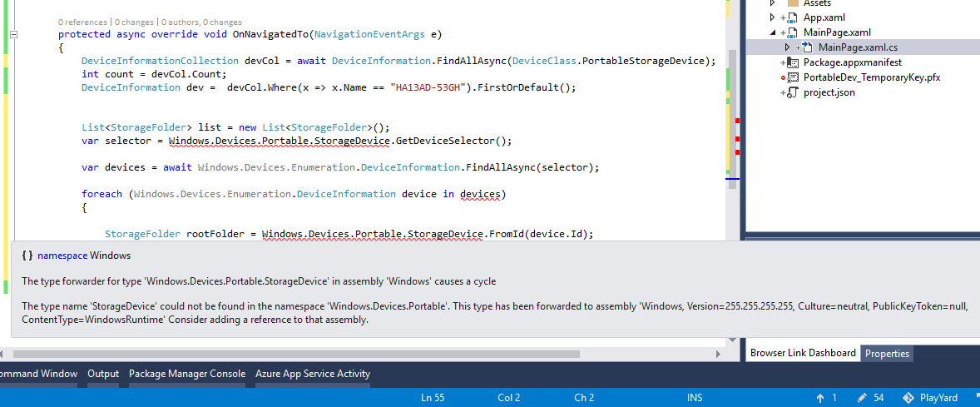Click the MainPage.xaml.cs C# file icon
Screen dimensions: 980x407
tap(808, 47)
